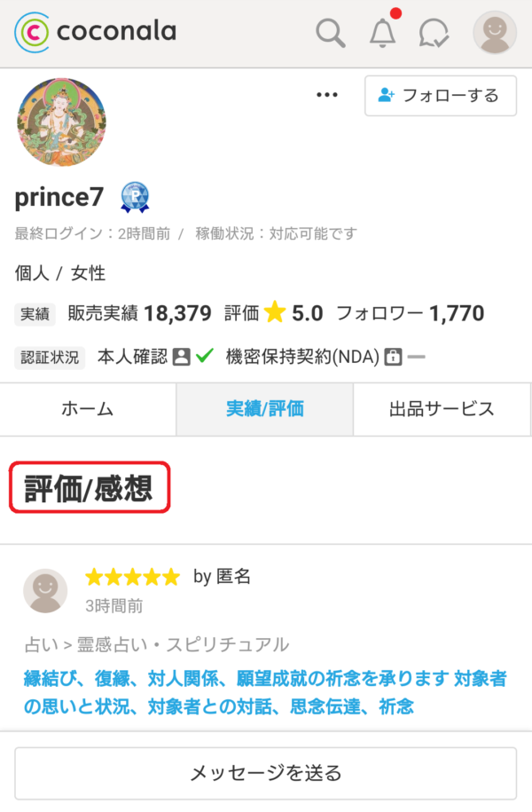Click the 評価/感想 heading

click(x=89, y=487)
